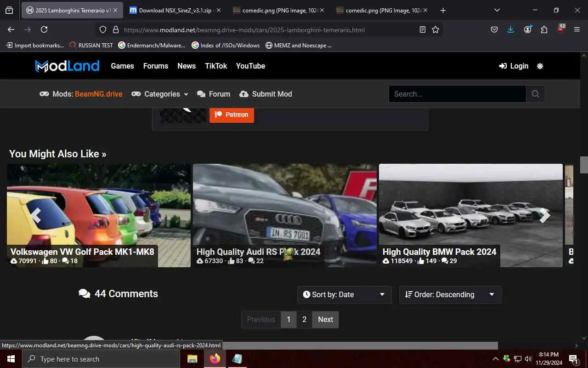Viewport: 588px width, 368px height.
Task: Switch to second comedic.png tab
Action: [381, 10]
